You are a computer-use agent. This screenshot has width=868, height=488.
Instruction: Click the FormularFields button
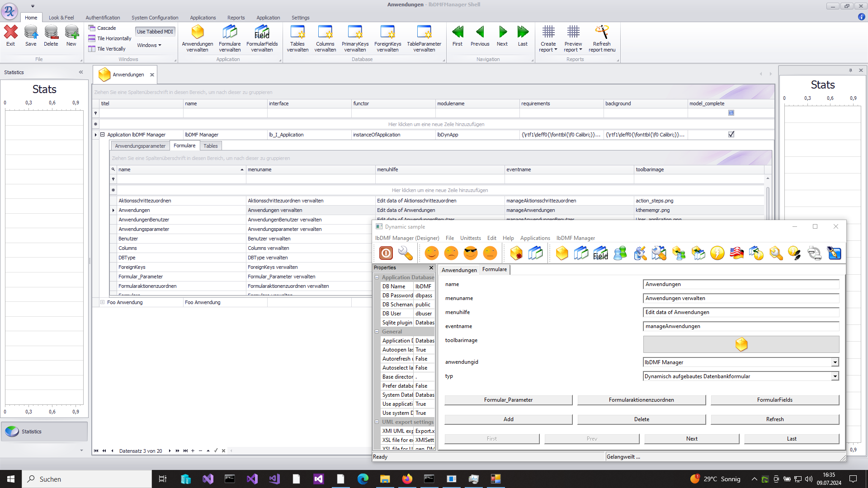tap(774, 400)
